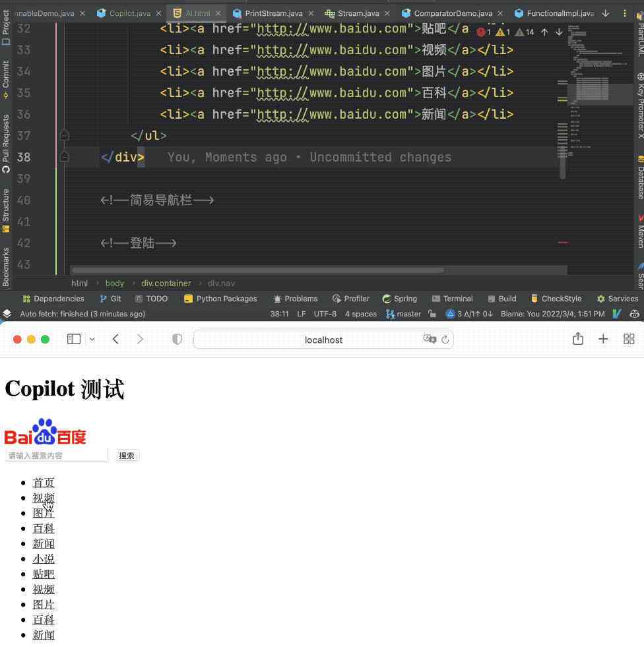Open the Problems tool window

click(296, 299)
